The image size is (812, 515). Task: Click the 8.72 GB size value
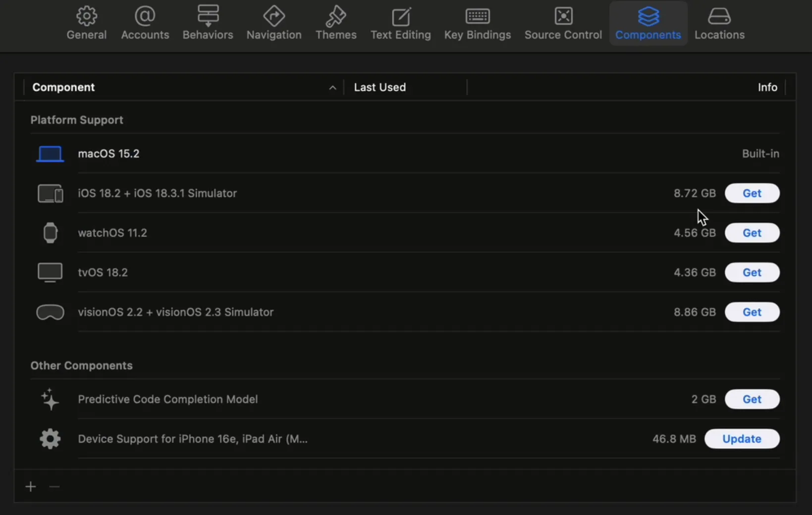point(695,193)
